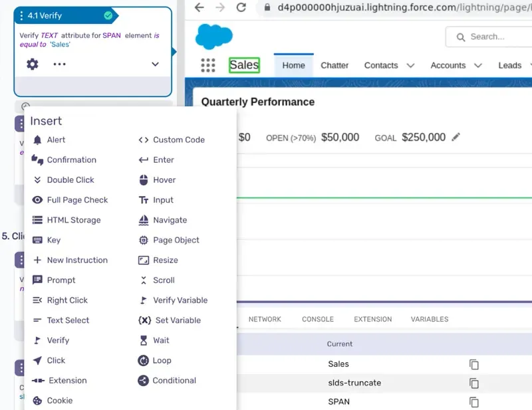Viewport: 532px width, 410px height.
Task: Open settings gear in step 4.1 Verify
Action: pos(32,64)
